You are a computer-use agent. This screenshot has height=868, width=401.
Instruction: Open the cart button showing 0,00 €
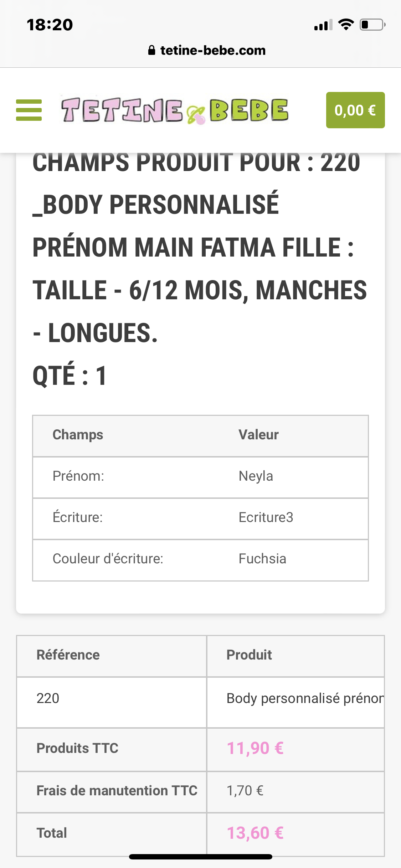[355, 110]
